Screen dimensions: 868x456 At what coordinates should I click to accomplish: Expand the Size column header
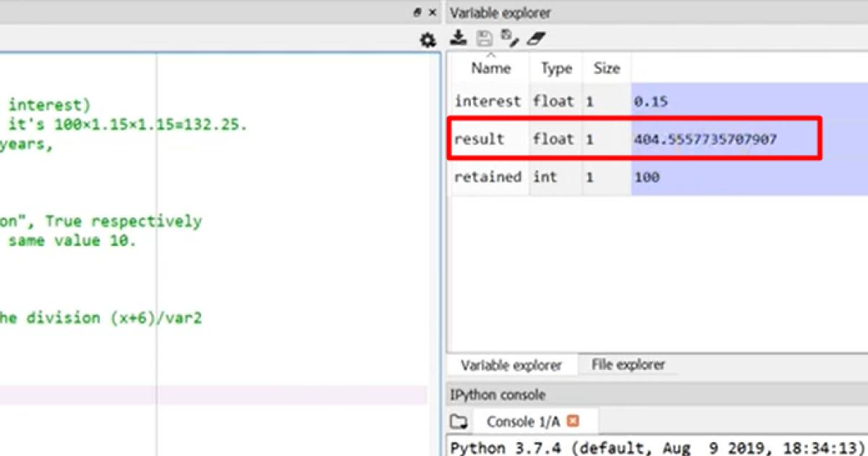coord(606,67)
